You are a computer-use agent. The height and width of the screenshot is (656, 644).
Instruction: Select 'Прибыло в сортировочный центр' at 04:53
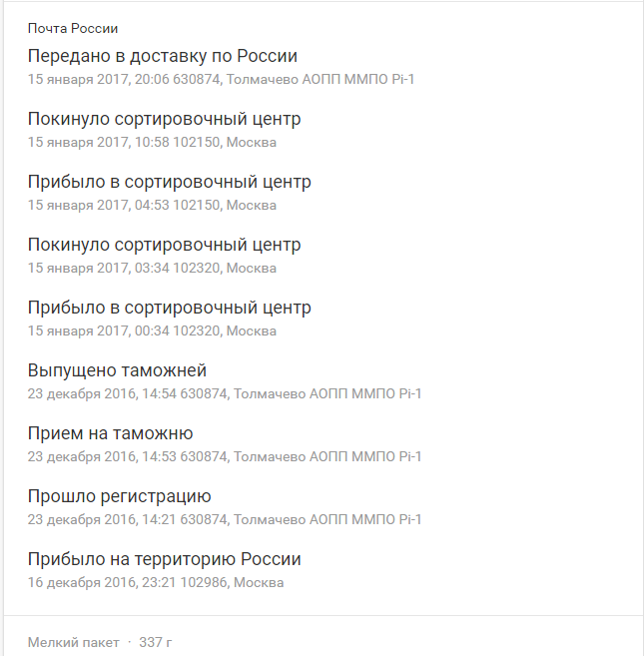point(170,182)
